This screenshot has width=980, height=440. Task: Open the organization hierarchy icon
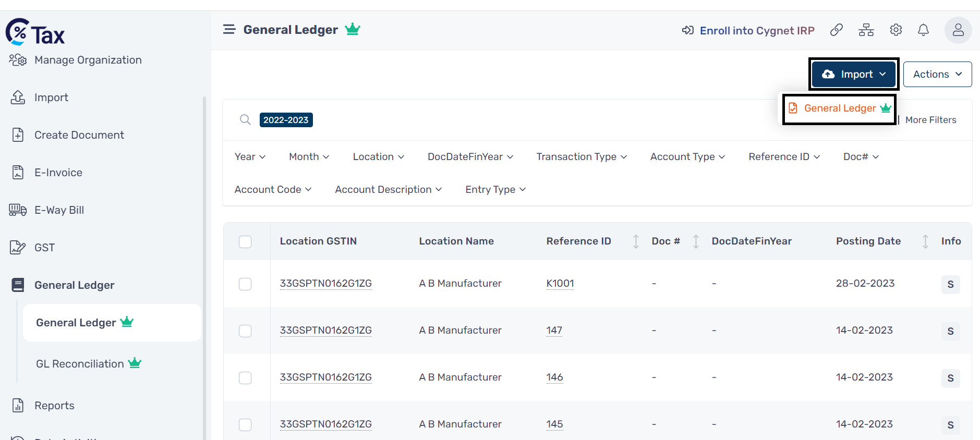pos(866,30)
